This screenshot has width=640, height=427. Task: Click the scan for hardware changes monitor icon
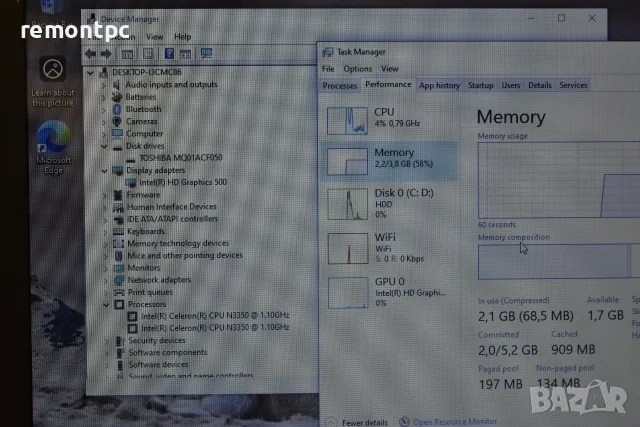tap(207, 53)
